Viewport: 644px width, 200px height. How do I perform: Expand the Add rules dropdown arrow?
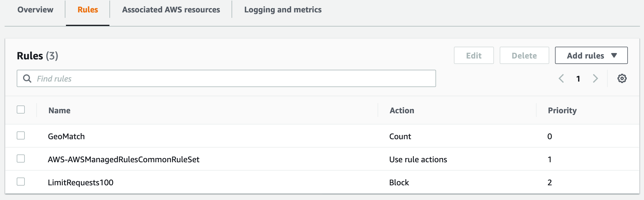[614, 55]
